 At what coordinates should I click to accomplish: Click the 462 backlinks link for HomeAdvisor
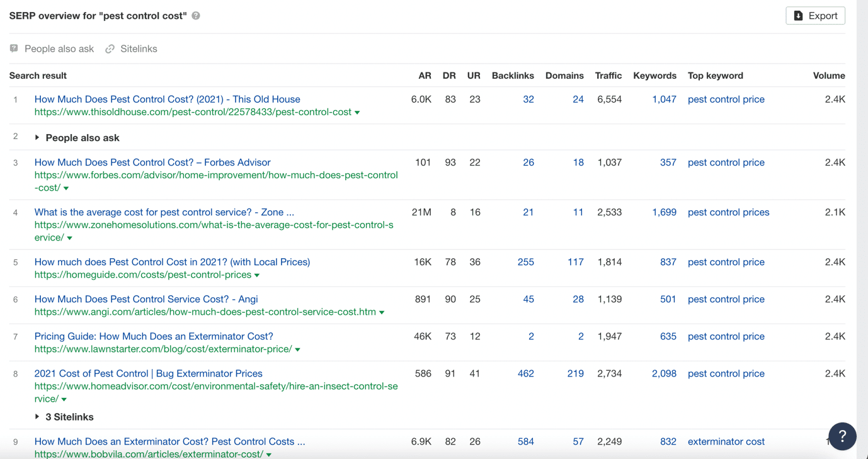click(525, 373)
